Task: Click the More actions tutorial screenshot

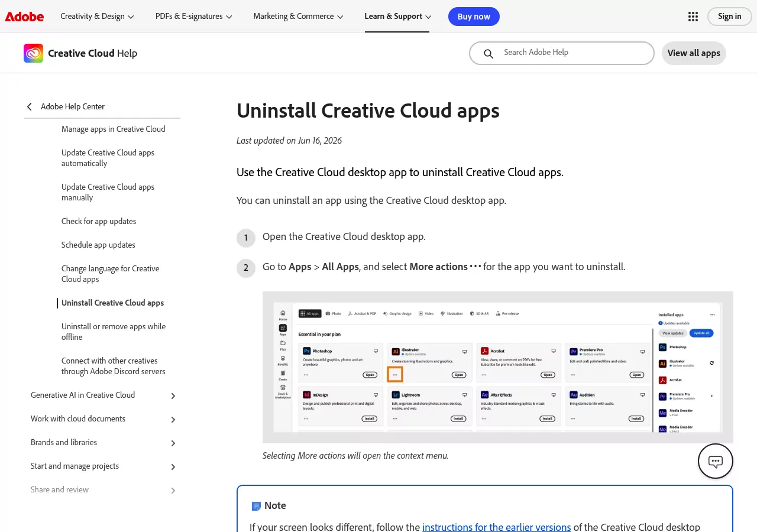Action: point(497,367)
